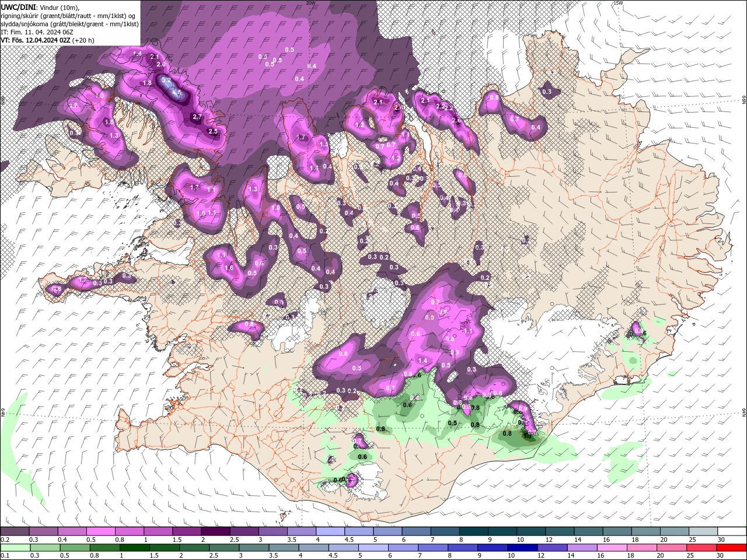Click the 2.7 snowfall value on the map
Viewport: 747px width, 560px height.
point(197,117)
